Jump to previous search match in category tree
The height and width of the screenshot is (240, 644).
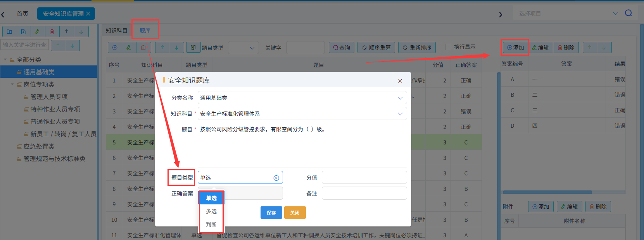pos(58,45)
